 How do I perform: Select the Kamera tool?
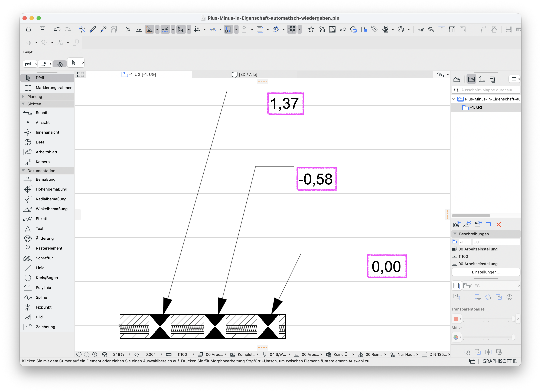(47, 162)
